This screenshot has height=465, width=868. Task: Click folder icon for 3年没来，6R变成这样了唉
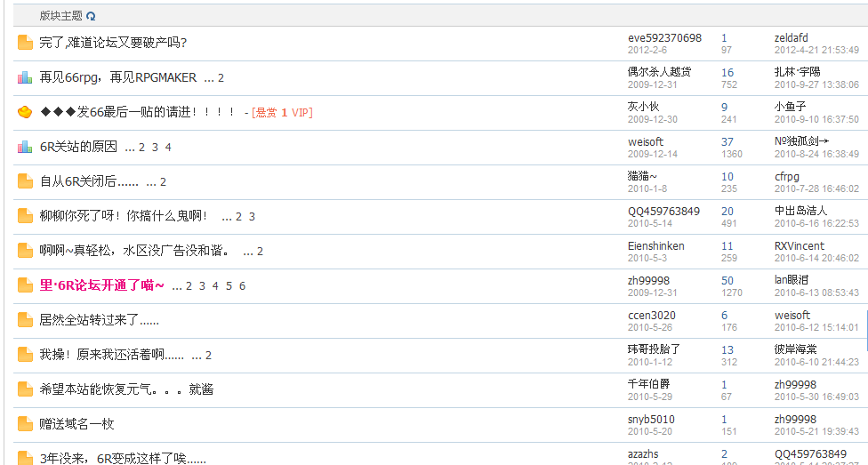coord(25,458)
